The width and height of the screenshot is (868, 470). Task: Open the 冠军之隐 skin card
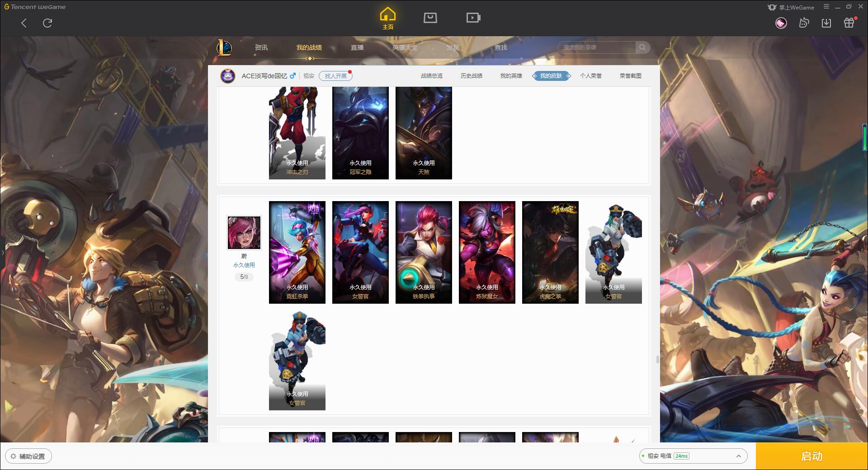(360, 133)
